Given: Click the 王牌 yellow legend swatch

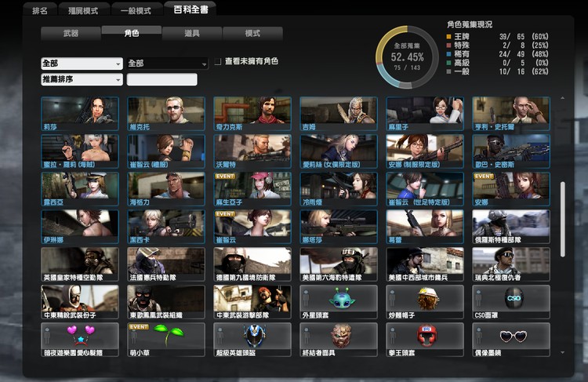Looking at the screenshot, I should (x=448, y=36).
